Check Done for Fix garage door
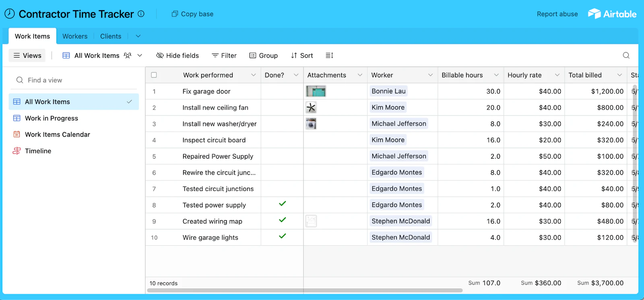The width and height of the screenshot is (644, 300). (x=282, y=91)
